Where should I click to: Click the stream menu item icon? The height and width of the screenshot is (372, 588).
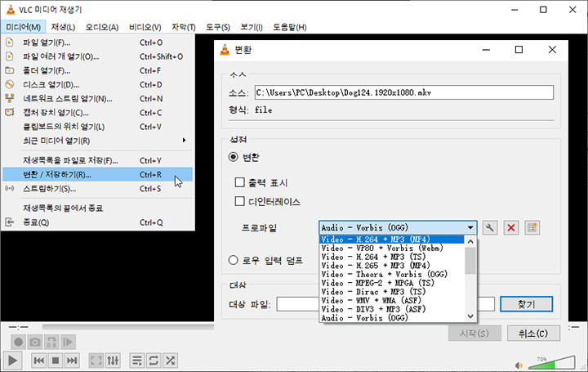pyautogui.click(x=10, y=188)
